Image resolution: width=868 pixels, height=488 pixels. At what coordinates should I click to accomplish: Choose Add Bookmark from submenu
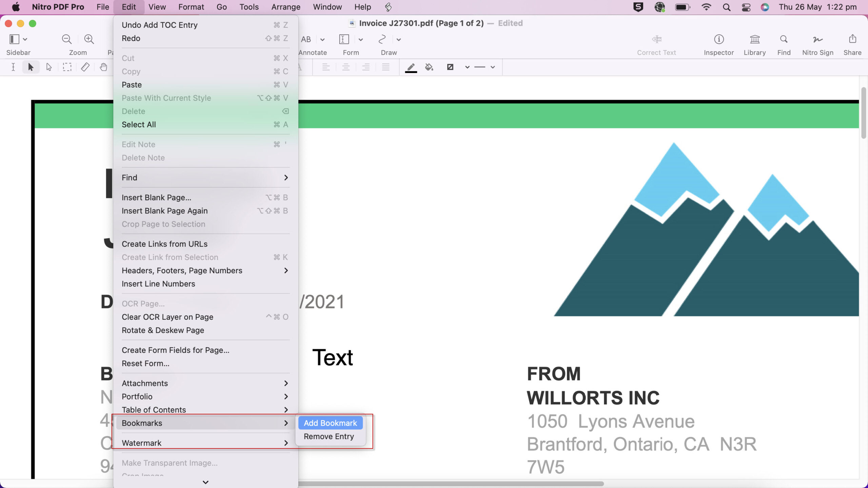coord(330,423)
